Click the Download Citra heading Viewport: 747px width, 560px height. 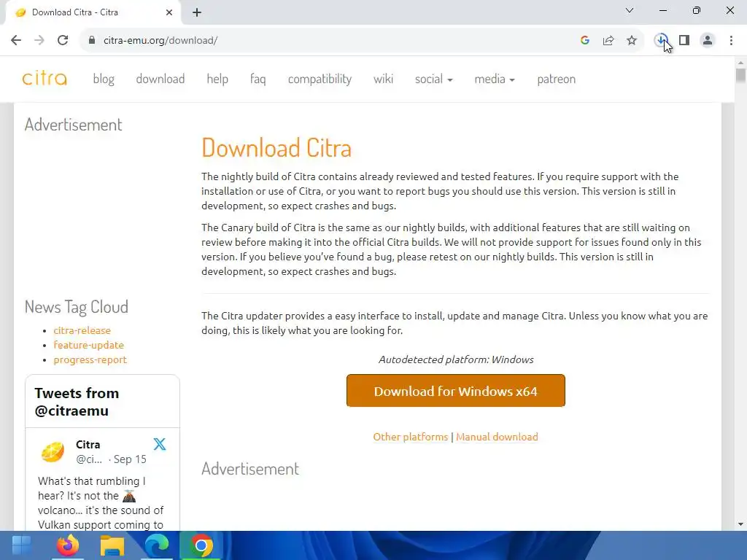coord(276,147)
